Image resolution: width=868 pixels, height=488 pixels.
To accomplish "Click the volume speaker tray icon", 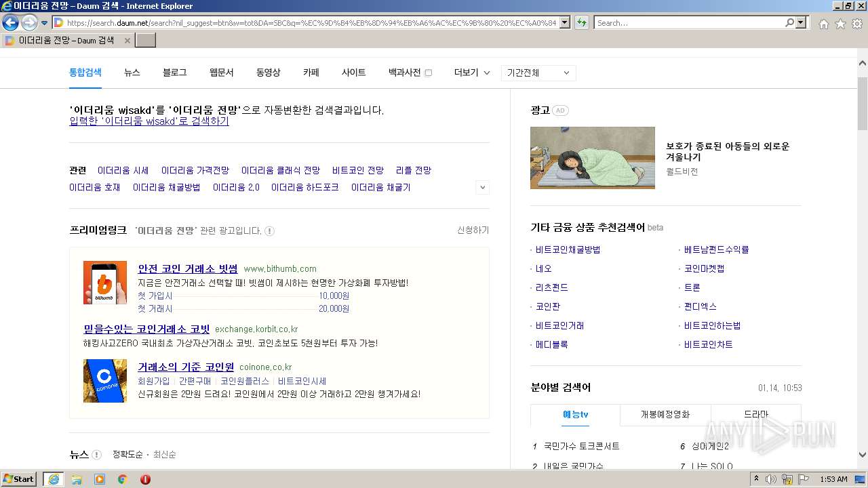I will [x=771, y=479].
